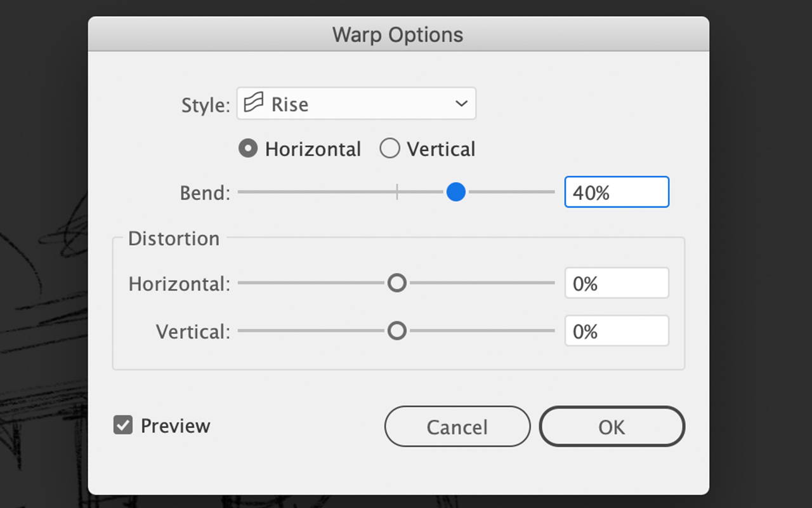Select the Horizontal orientation radio button
This screenshot has height=508, width=812.
[x=248, y=149]
